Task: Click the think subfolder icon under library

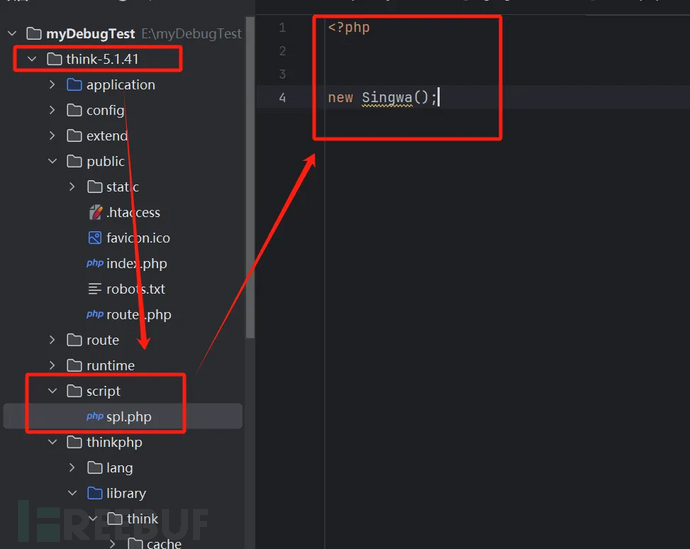Action: [x=115, y=518]
